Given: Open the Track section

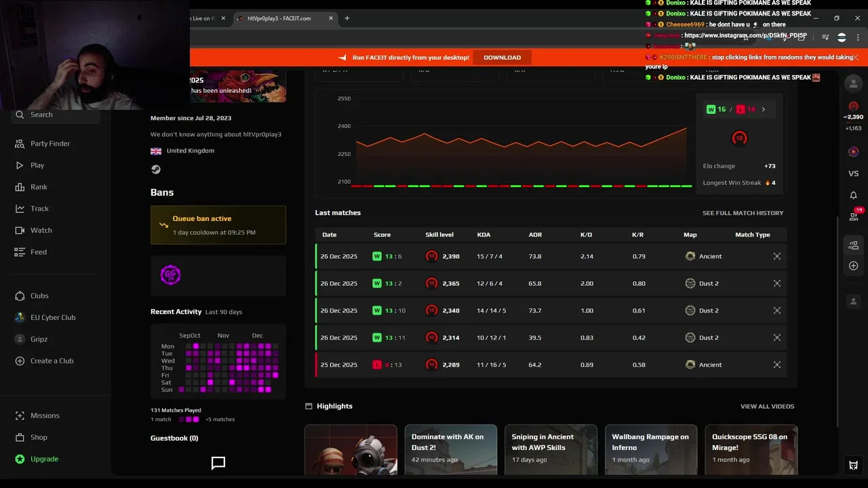Looking at the screenshot, I should [31, 209].
